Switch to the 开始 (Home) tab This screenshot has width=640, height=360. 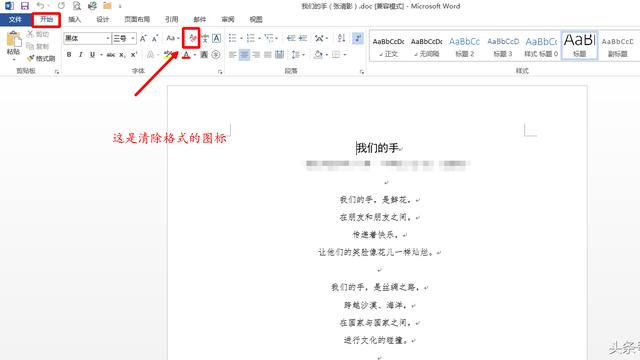pos(47,19)
